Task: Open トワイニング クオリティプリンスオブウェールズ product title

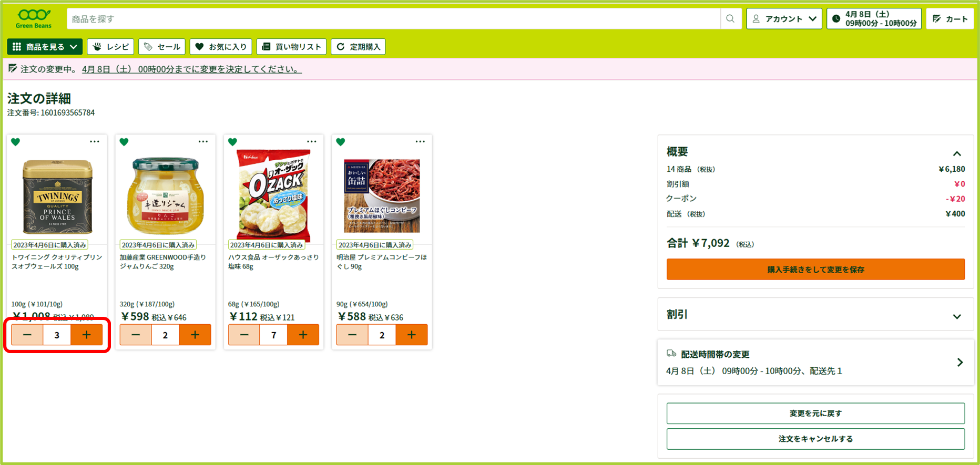Action: 57,262
